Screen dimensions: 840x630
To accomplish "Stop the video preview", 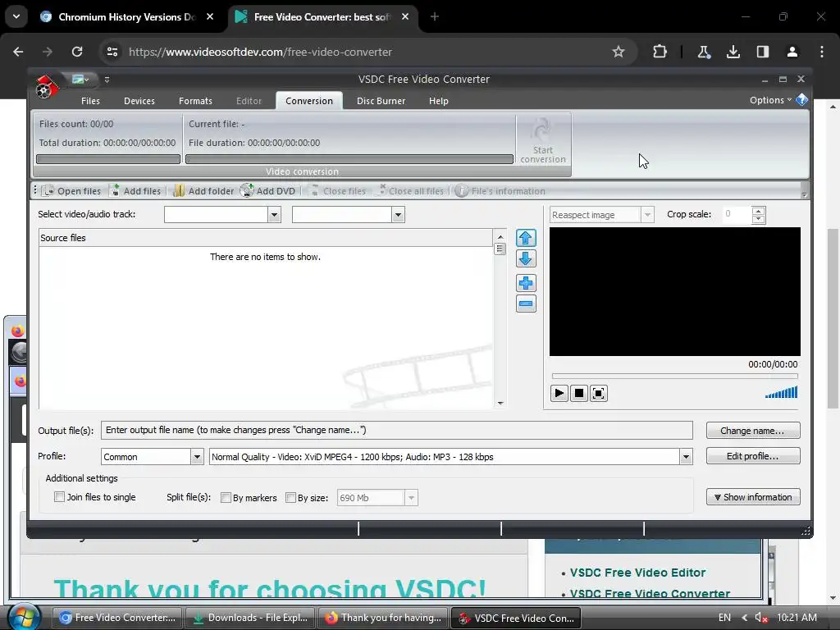I will [578, 393].
